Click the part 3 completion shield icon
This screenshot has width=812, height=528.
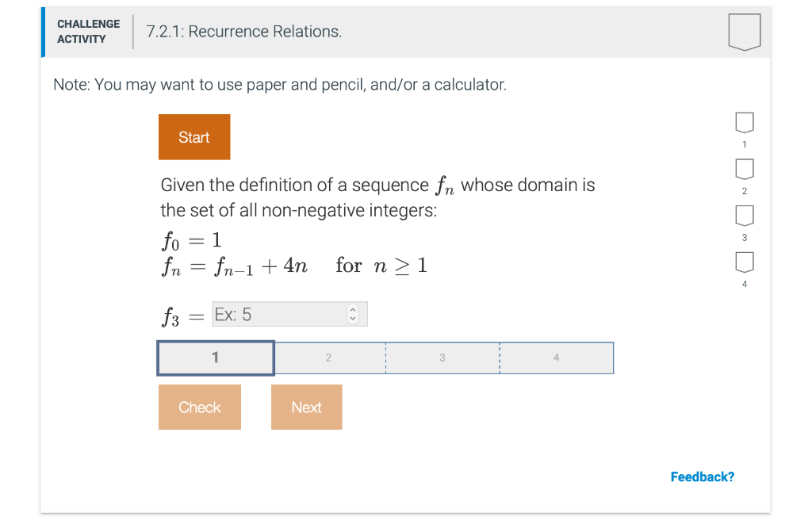click(744, 215)
